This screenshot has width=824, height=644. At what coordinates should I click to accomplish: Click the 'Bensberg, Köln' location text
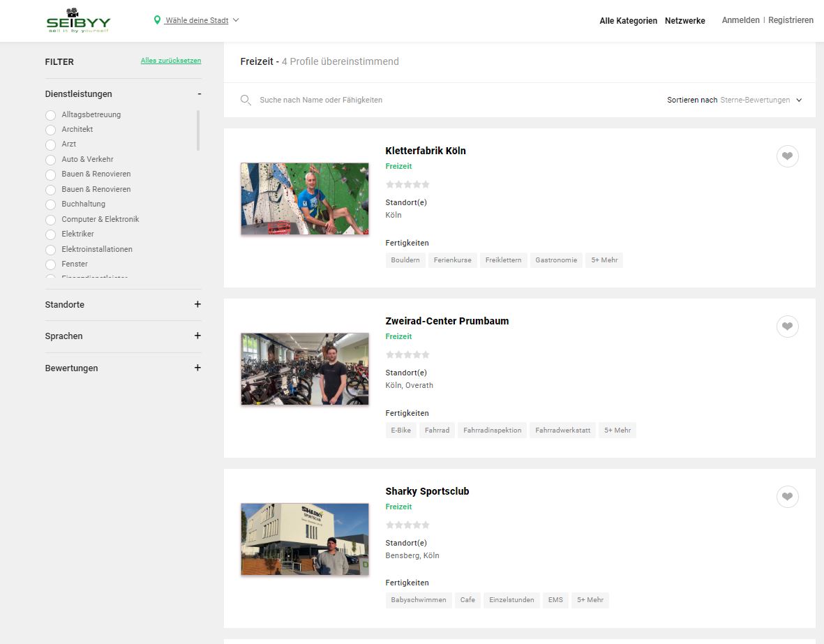click(412, 555)
